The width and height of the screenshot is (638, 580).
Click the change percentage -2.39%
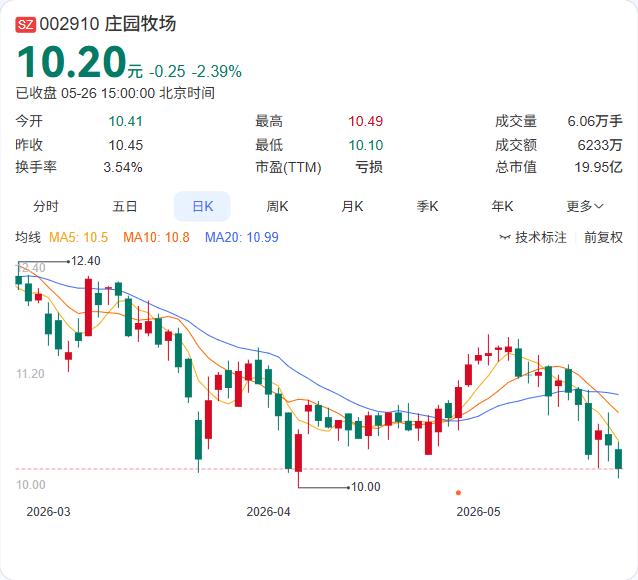tap(217, 72)
